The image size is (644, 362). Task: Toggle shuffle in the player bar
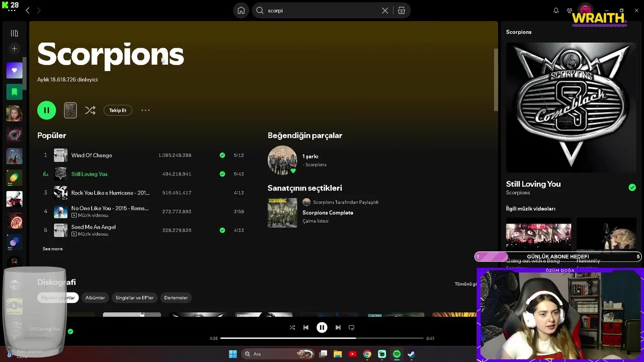(x=292, y=327)
